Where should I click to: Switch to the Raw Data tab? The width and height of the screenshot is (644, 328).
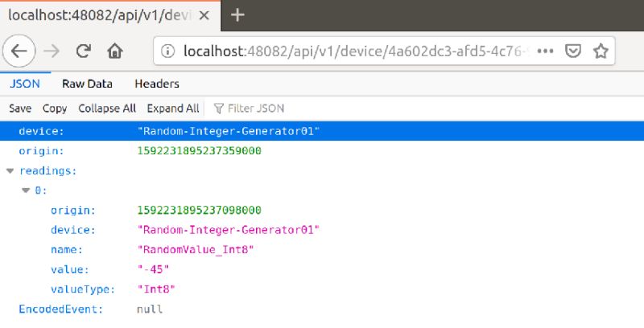[x=87, y=84]
